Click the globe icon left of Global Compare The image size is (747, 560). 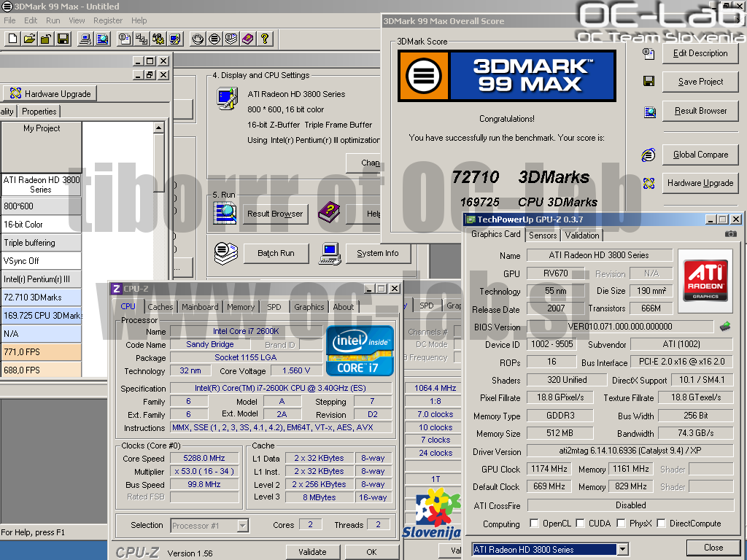tap(649, 155)
